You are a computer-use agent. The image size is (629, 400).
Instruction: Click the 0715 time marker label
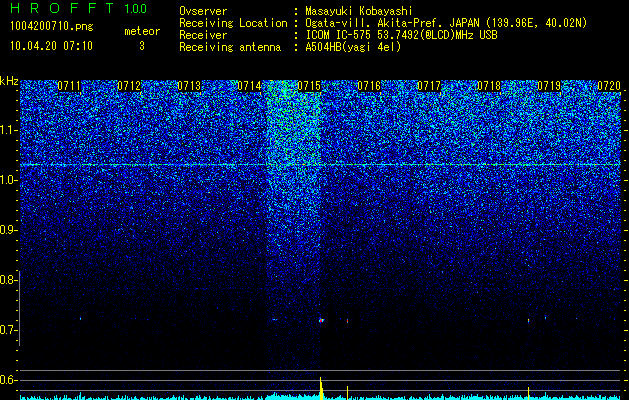309,86
